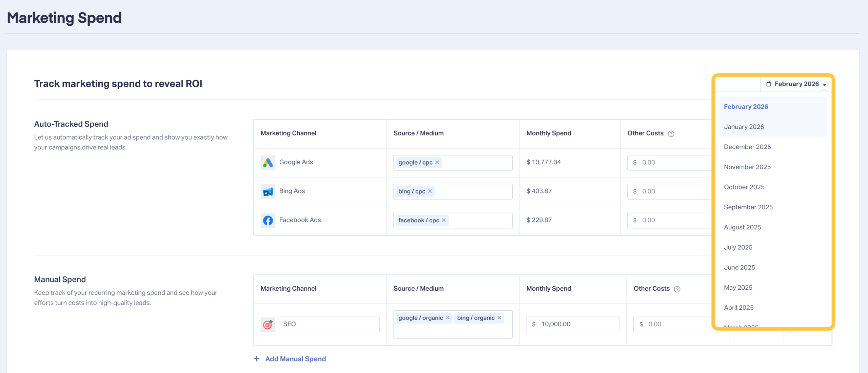Image resolution: width=868 pixels, height=373 pixels.
Task: Open the February 2026 month dropdown
Action: [x=796, y=84]
